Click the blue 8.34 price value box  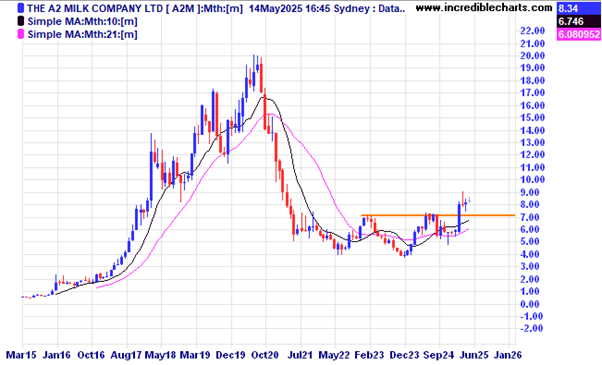(x=579, y=8)
